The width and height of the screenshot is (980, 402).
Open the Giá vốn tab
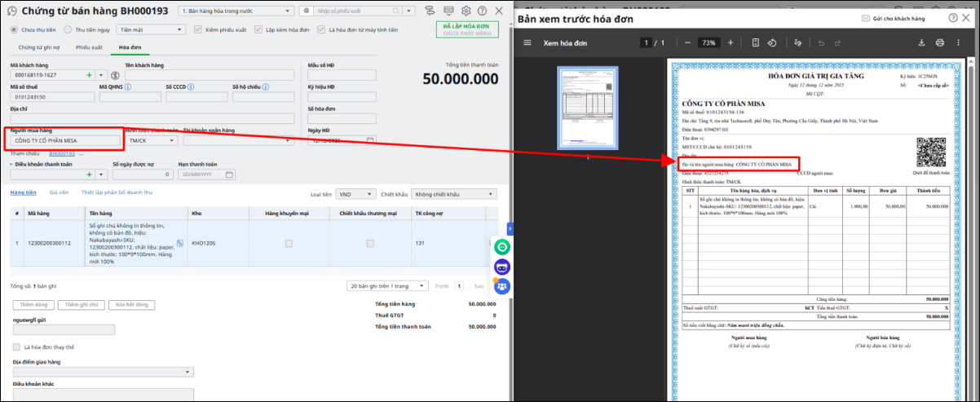tap(59, 192)
